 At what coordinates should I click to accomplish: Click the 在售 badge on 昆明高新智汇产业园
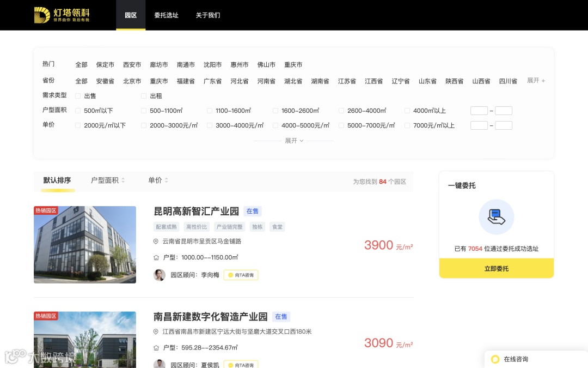click(253, 212)
